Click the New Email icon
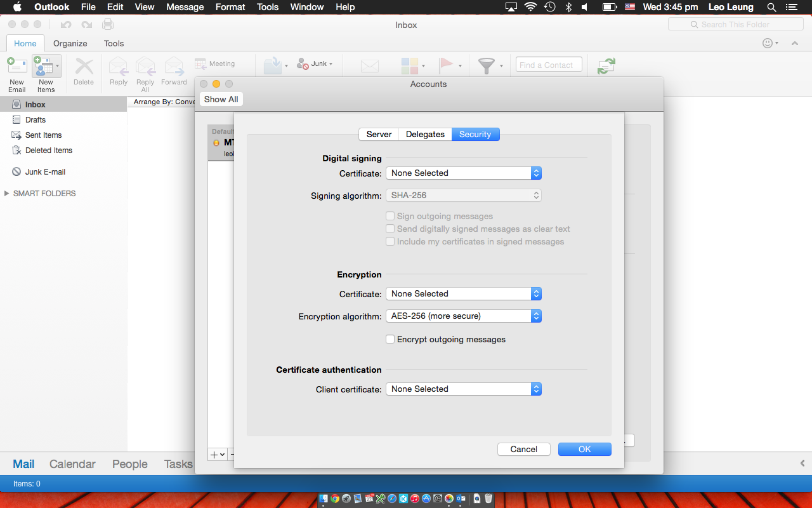Screen dimensions: 812x508 click(17, 65)
